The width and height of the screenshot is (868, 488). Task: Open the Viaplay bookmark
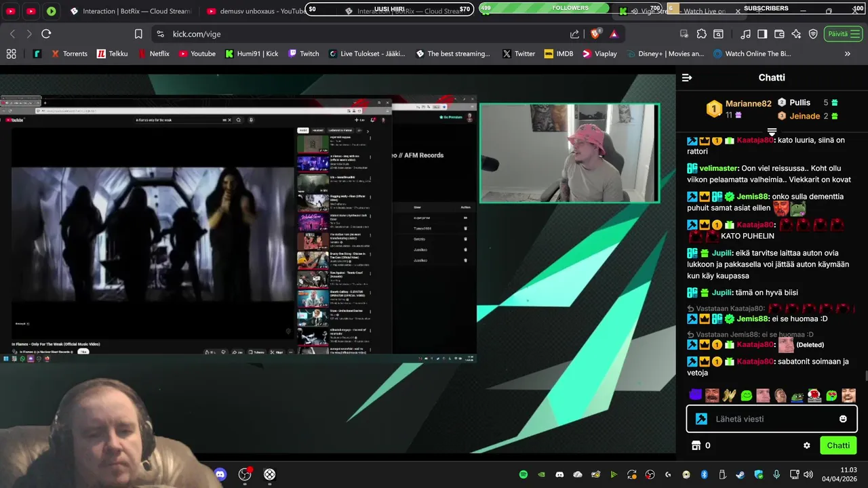point(599,54)
